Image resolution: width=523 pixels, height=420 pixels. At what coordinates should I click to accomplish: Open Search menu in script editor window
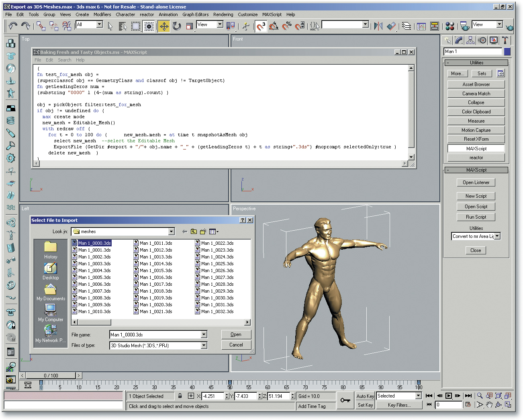point(64,60)
